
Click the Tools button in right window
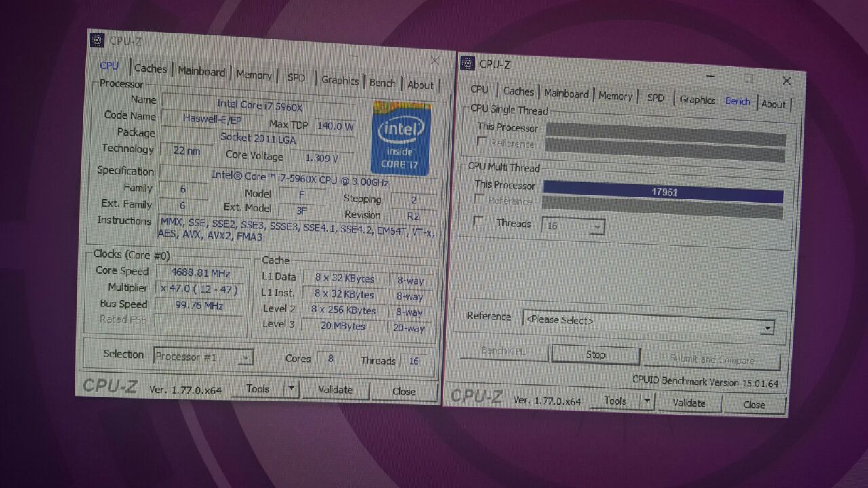(x=614, y=401)
